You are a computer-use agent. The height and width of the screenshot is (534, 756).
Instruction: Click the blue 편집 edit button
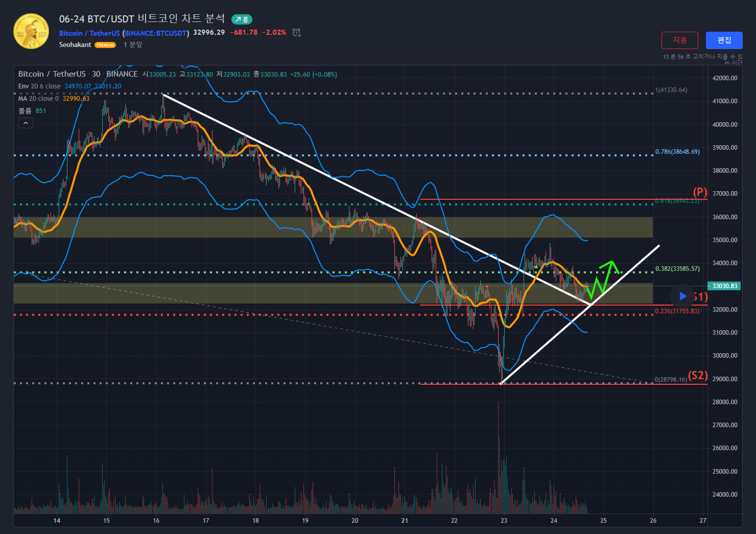tap(724, 40)
